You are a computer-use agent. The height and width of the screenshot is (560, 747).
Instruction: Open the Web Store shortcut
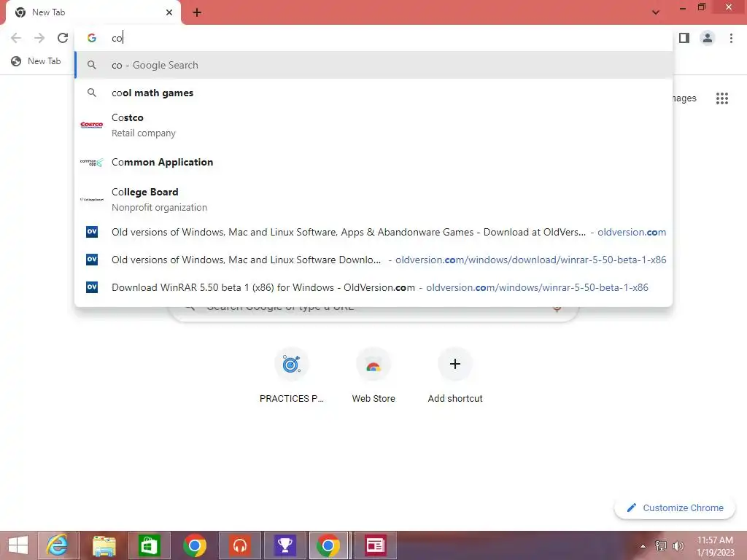pyautogui.click(x=373, y=376)
